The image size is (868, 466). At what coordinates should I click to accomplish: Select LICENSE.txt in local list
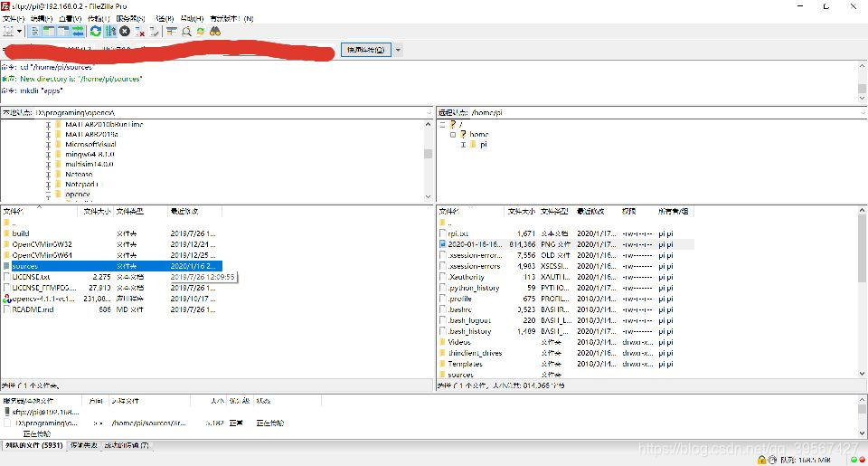31,277
